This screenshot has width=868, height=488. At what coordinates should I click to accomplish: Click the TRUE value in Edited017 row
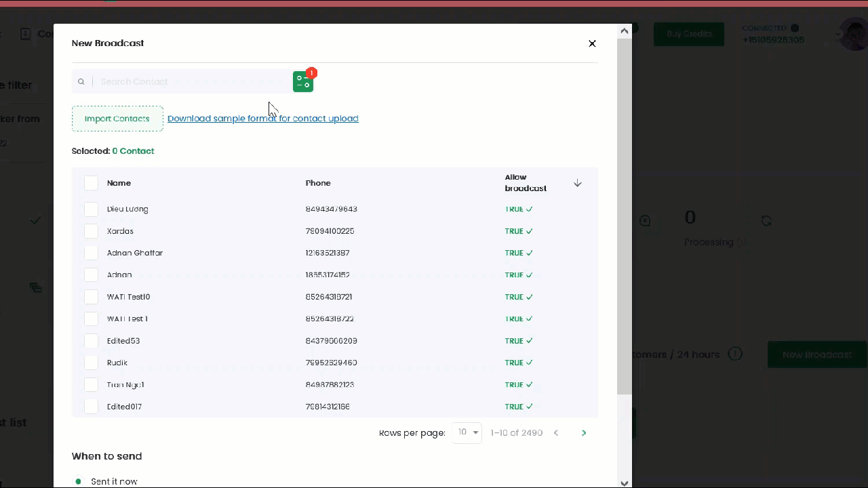[x=519, y=407]
